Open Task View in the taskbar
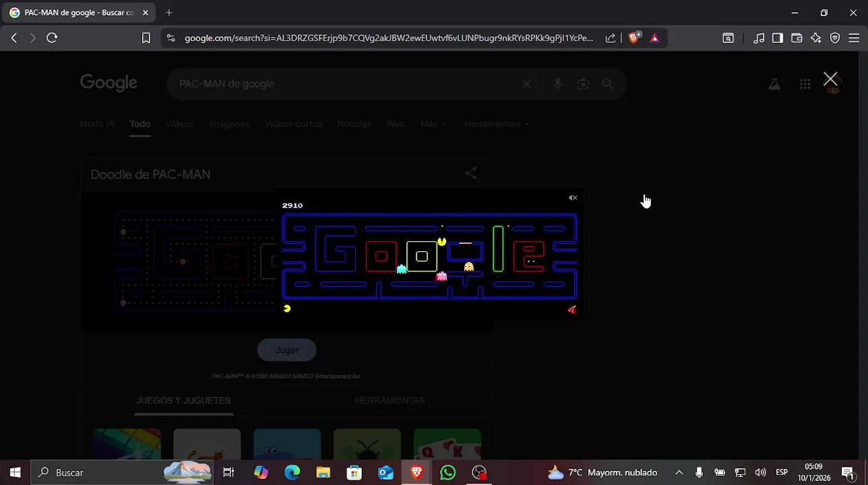Image resolution: width=868 pixels, height=485 pixels. pos(228,472)
